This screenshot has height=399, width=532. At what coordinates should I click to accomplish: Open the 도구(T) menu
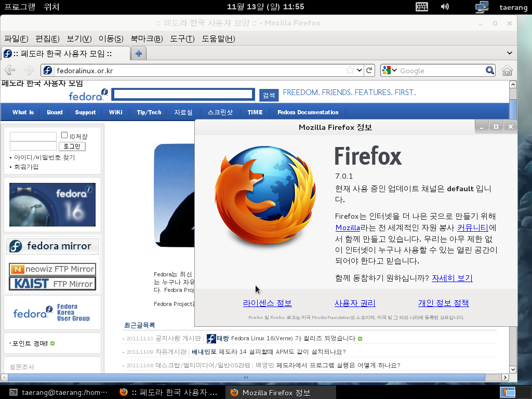182,38
